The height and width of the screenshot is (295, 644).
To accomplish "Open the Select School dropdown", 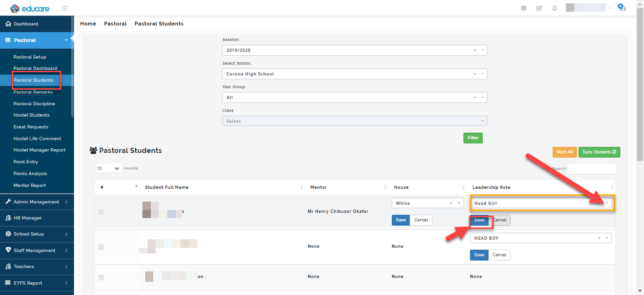I will 355,74.
